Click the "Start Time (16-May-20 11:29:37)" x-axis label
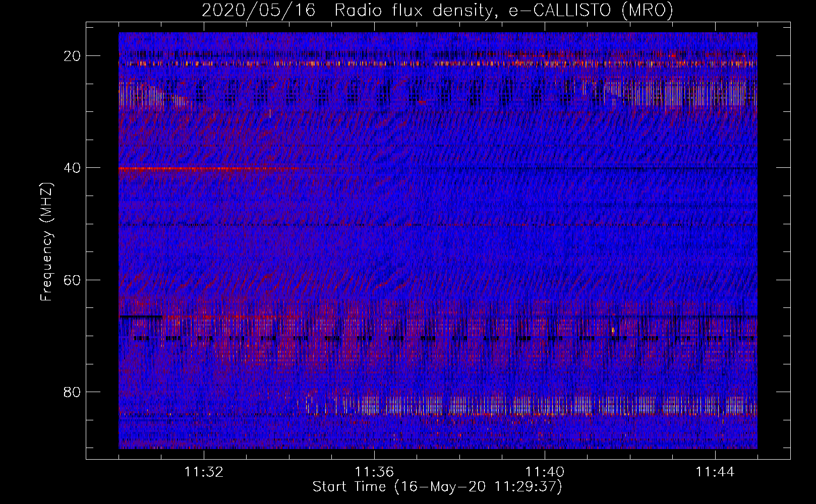816x504 pixels. click(x=437, y=487)
